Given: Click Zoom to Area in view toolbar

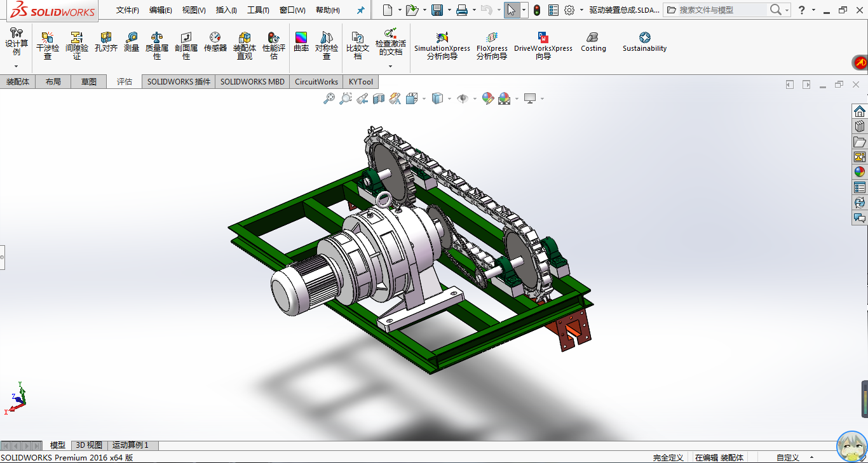Looking at the screenshot, I should [345, 98].
